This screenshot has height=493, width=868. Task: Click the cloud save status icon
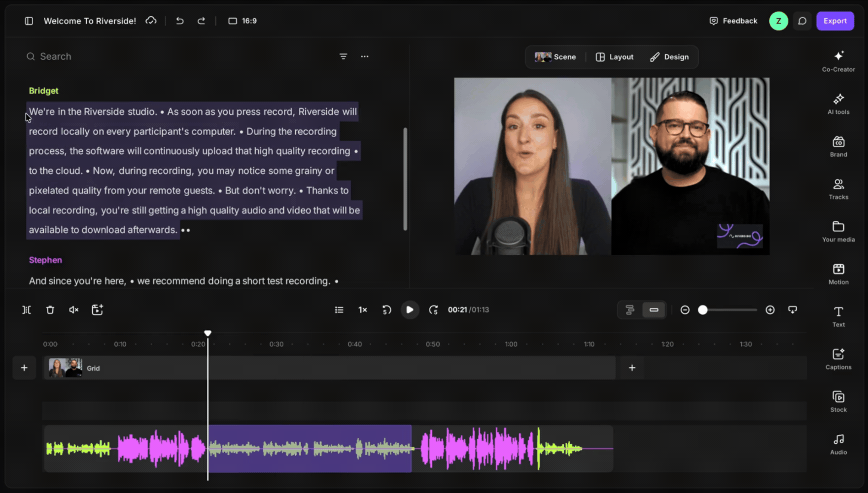click(x=151, y=21)
